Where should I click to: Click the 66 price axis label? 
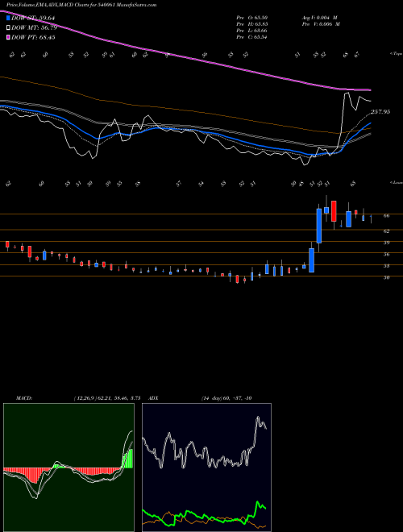386,215
